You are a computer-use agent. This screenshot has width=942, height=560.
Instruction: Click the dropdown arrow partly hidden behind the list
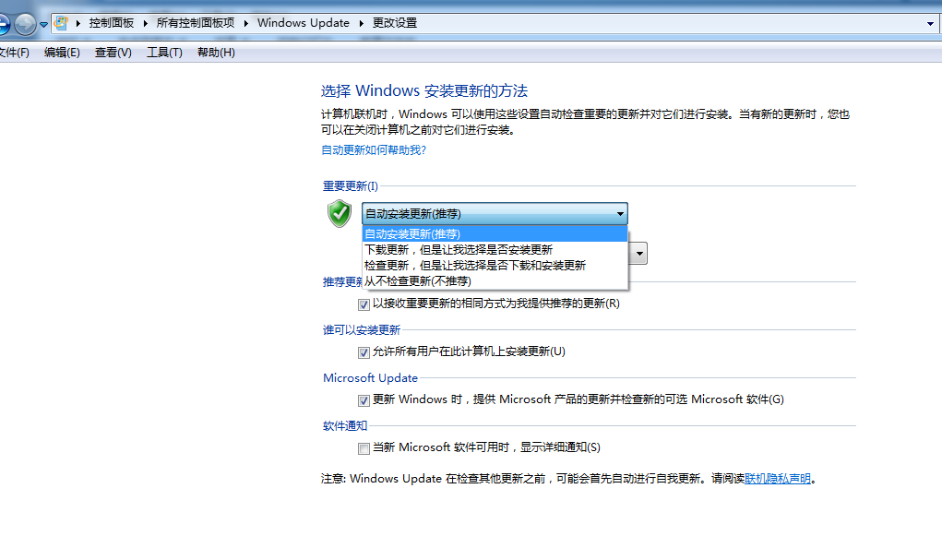(639, 254)
